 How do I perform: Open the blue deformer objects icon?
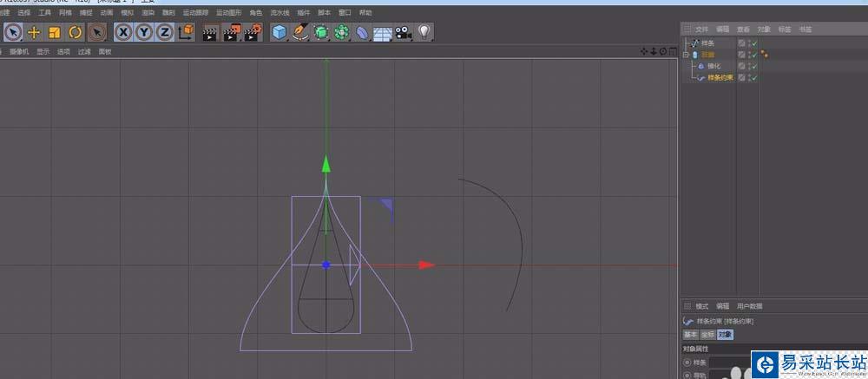point(362,33)
